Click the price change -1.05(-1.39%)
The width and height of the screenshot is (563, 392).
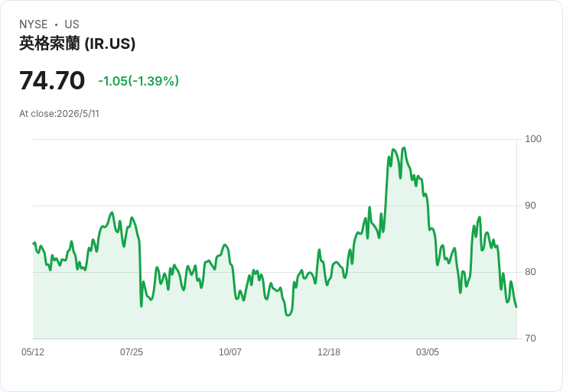click(x=138, y=81)
